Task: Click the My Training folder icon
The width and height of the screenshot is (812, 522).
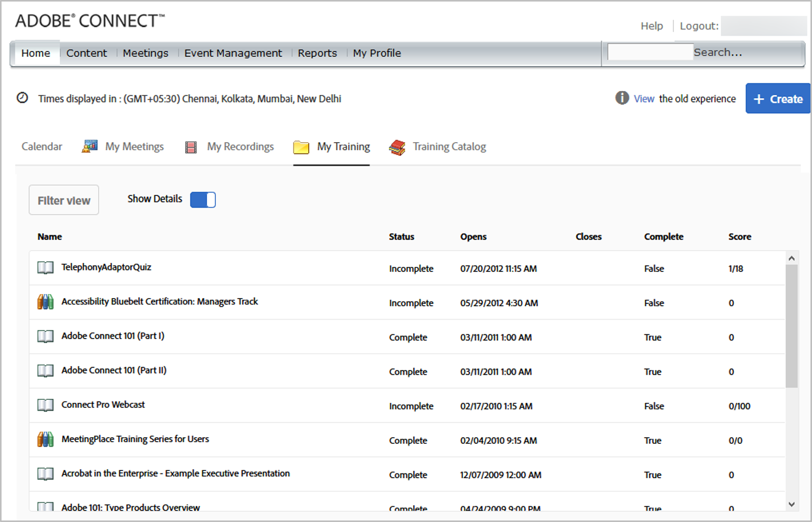Action: [301, 147]
